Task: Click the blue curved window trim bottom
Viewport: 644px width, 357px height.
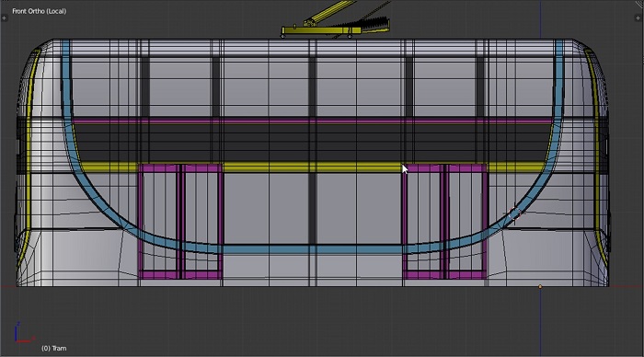Action: click(x=312, y=249)
